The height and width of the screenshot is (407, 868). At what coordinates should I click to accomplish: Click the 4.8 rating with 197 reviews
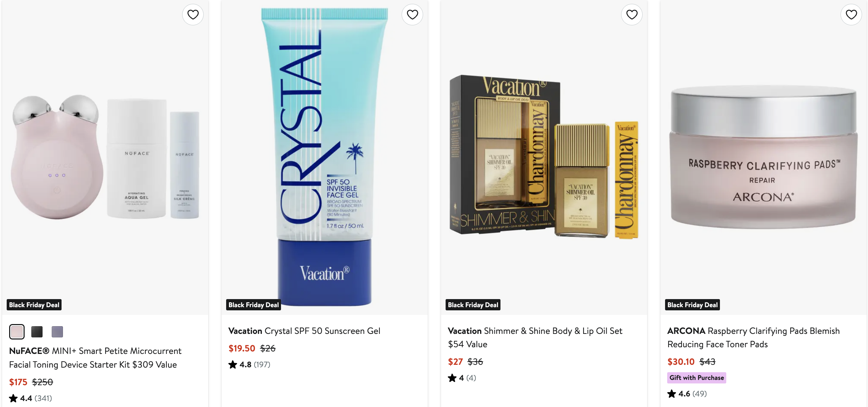[x=249, y=364]
